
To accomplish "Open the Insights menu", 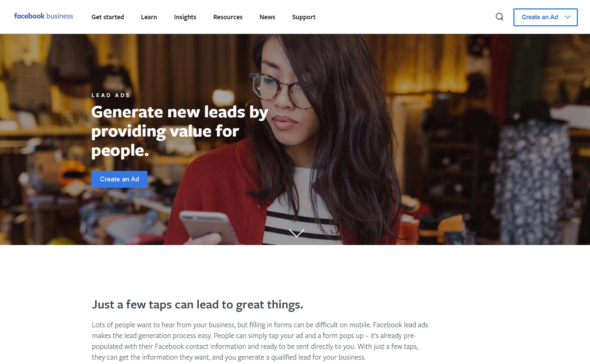I will pos(185,17).
